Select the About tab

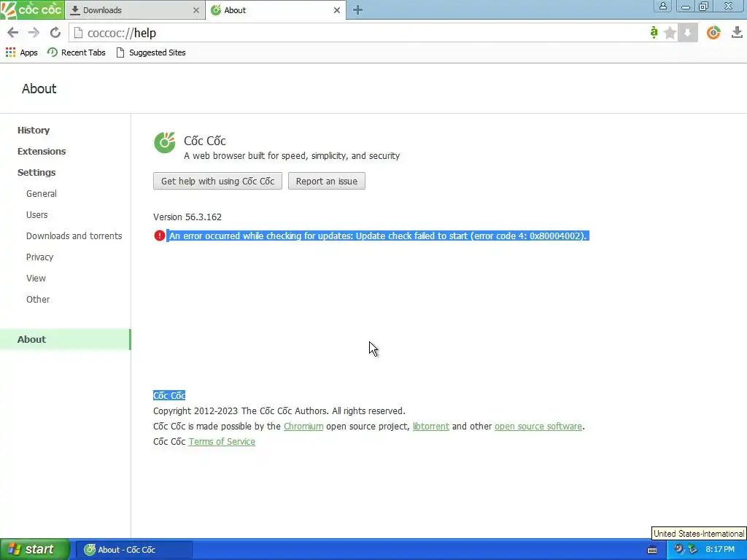[x=276, y=10]
